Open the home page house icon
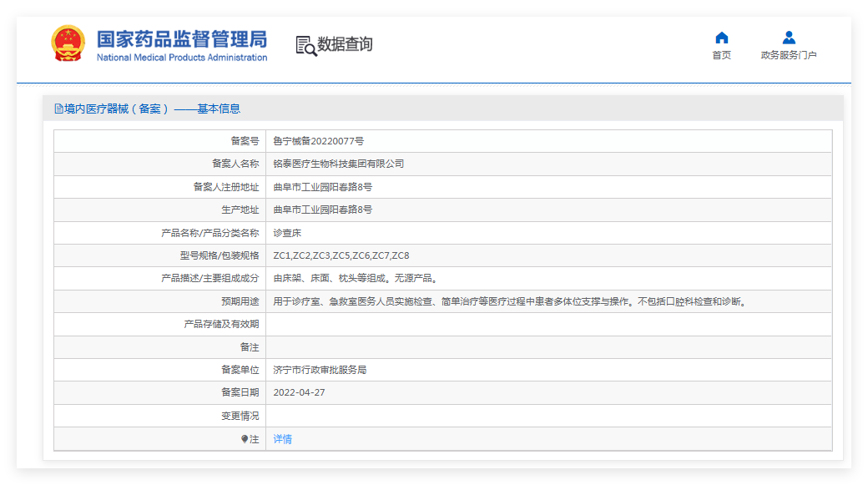Image resolution: width=868 pixels, height=485 pixels. pyautogui.click(x=721, y=38)
